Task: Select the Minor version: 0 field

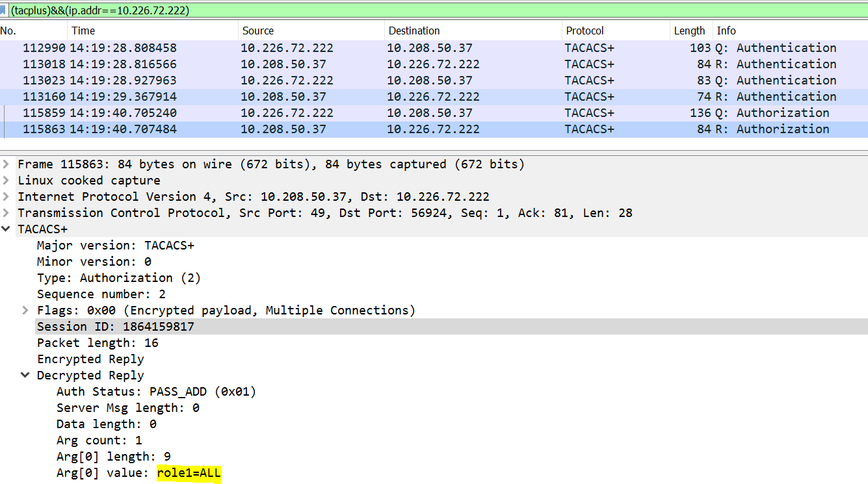Action: [x=94, y=262]
